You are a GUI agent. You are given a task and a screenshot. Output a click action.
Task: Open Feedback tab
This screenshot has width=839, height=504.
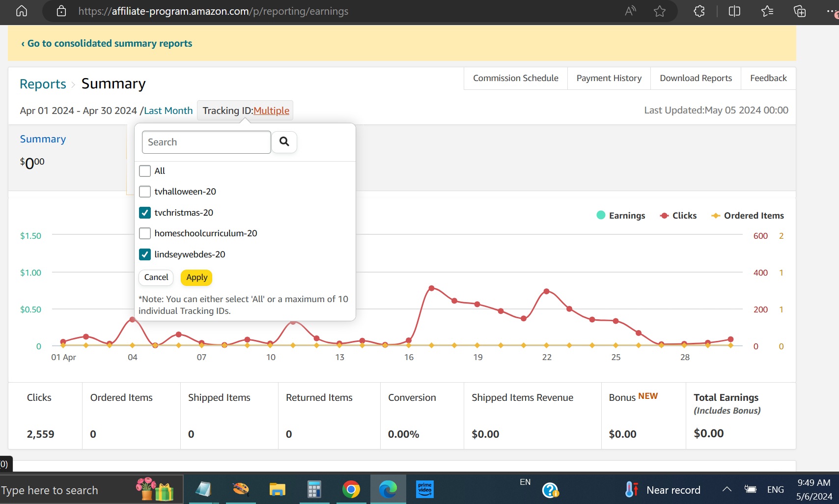(768, 78)
